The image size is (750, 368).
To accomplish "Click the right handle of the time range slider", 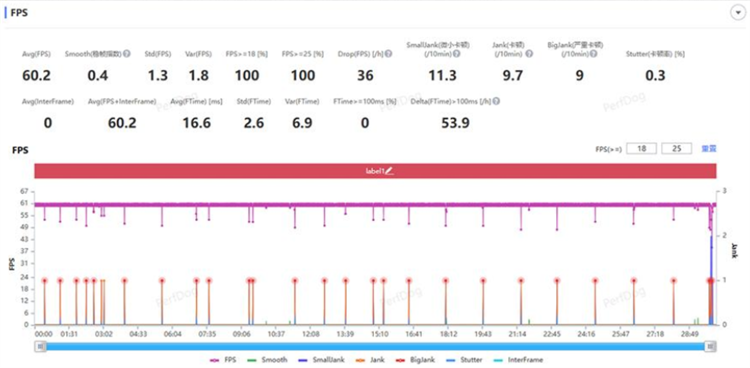I will tap(711, 346).
